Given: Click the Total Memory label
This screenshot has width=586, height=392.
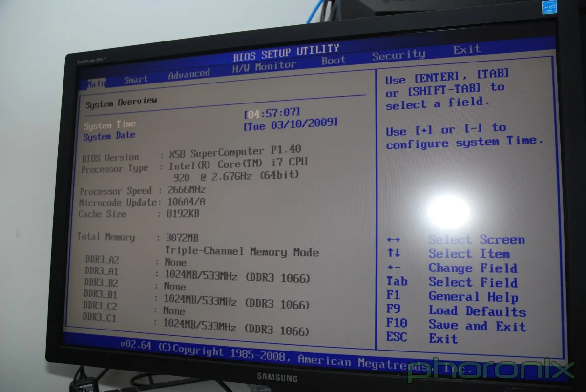Looking at the screenshot, I should [x=105, y=237].
